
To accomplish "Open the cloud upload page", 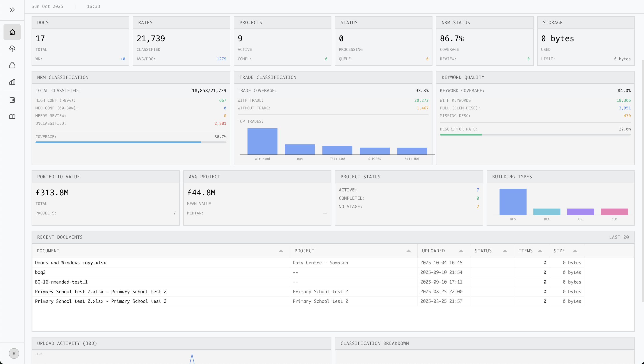I will click(x=12, y=48).
